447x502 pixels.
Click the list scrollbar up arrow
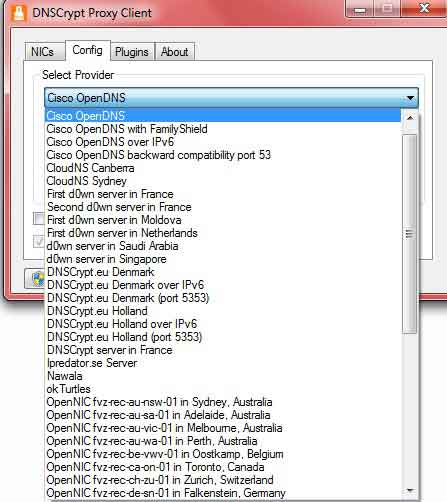click(x=410, y=118)
